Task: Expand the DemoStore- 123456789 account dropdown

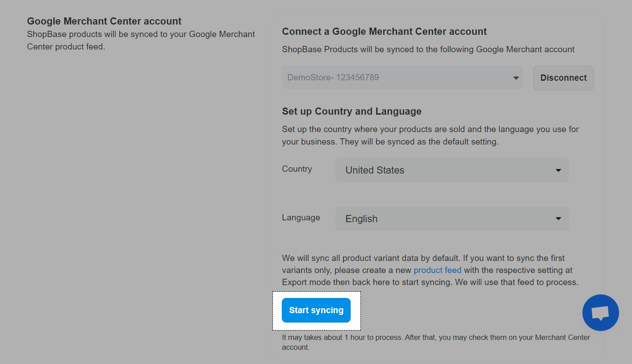Action: point(402,78)
